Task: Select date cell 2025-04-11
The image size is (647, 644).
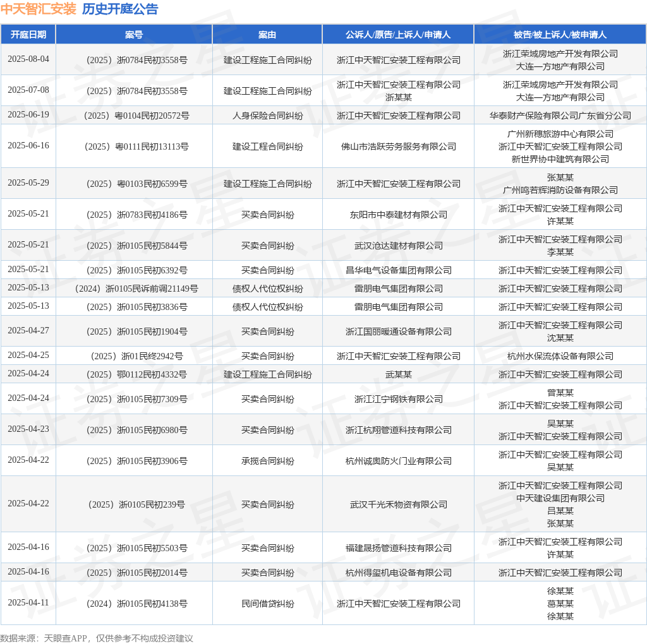Action: point(28,603)
